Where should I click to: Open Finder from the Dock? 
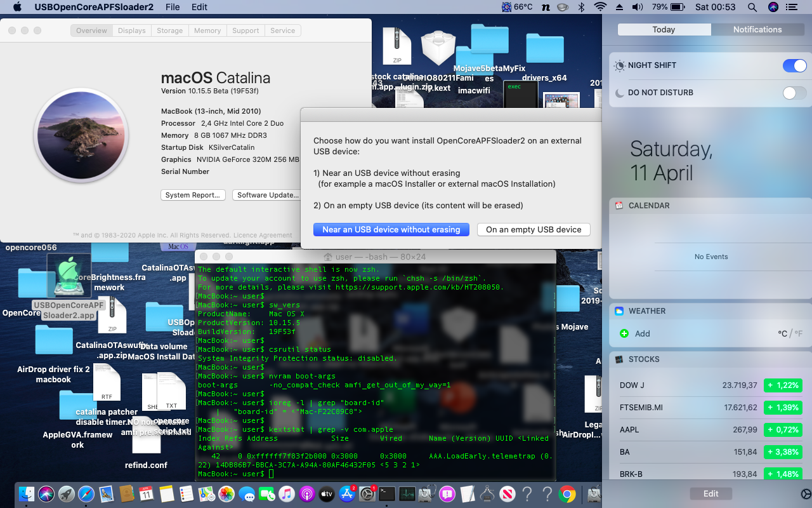27,493
